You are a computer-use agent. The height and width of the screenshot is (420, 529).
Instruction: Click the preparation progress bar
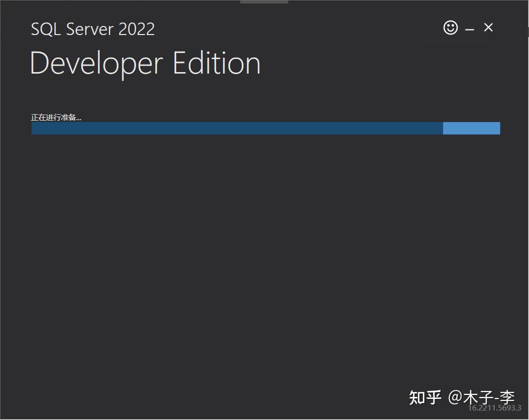(x=266, y=128)
